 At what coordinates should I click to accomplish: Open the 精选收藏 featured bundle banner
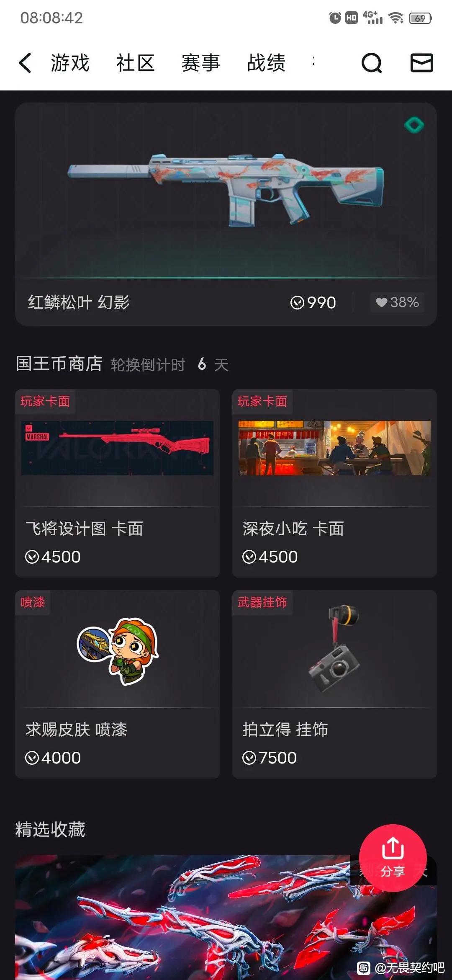[226, 917]
